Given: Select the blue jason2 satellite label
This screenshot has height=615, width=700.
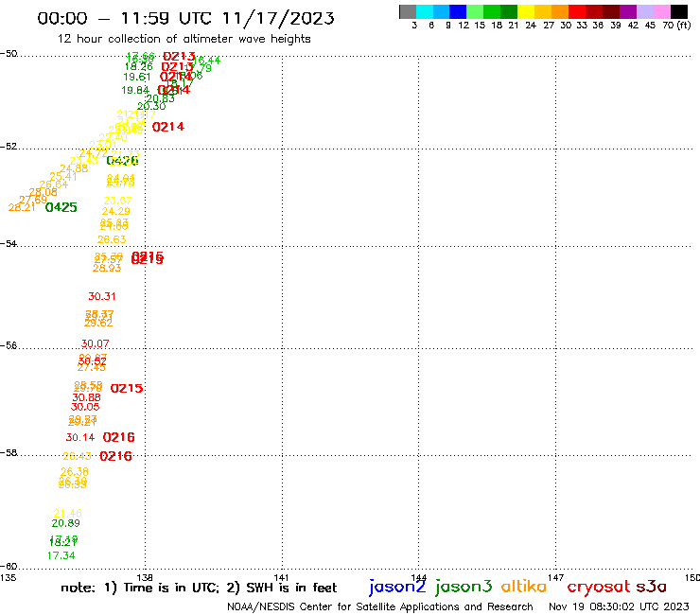Looking at the screenshot, I should pos(397,587).
